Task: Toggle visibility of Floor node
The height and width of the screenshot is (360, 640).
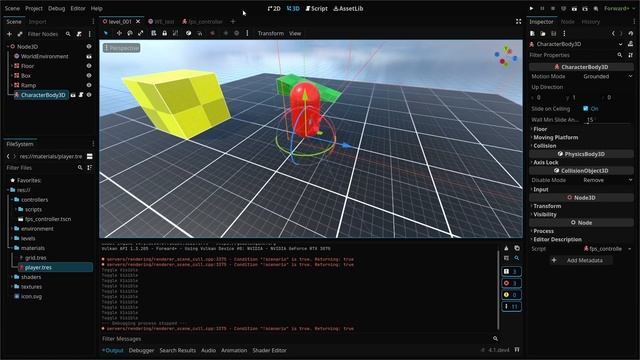Action: [x=89, y=66]
